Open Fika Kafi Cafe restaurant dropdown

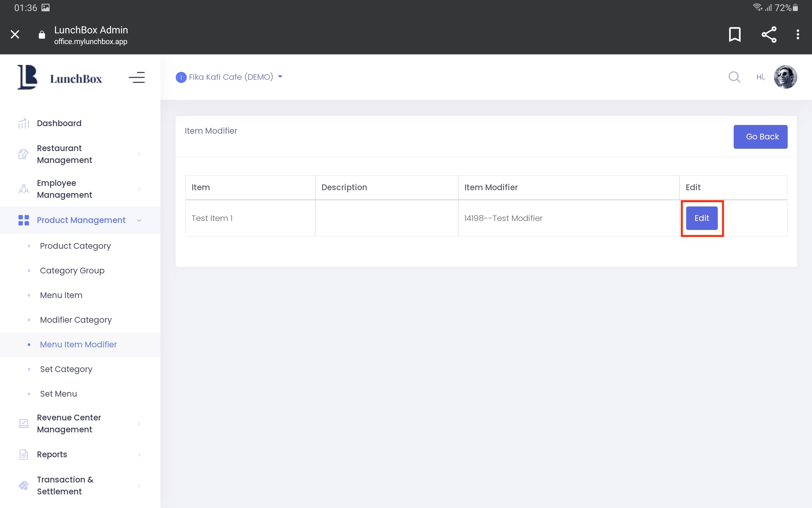(x=230, y=77)
